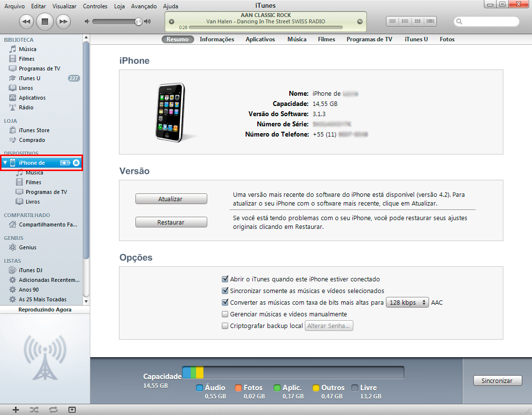Toggle shuffle in bottom bar
532x415 pixels.
[34, 410]
